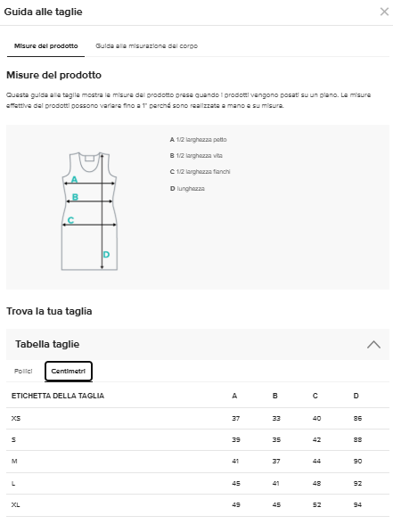Click the ETICHETTA DELLA TAGLIA column header

tap(58, 396)
